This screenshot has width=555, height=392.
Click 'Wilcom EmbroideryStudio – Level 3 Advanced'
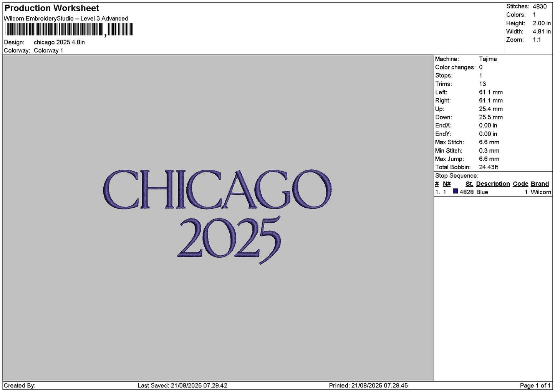66,18
